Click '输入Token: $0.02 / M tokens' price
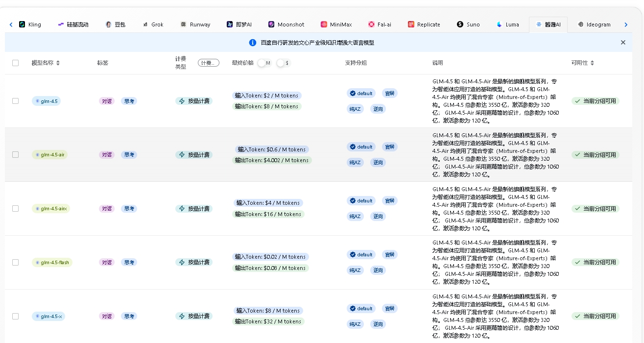644x343 pixels. 270,257
